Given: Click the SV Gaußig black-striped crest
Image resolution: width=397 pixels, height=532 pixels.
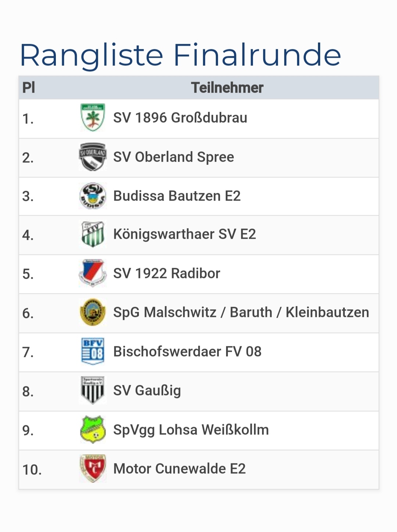Looking at the screenshot, I should coord(93,391).
